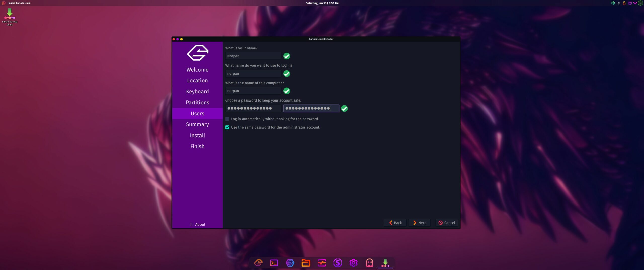Launch the terminal from the dock
The image size is (644, 270).
coord(274,263)
